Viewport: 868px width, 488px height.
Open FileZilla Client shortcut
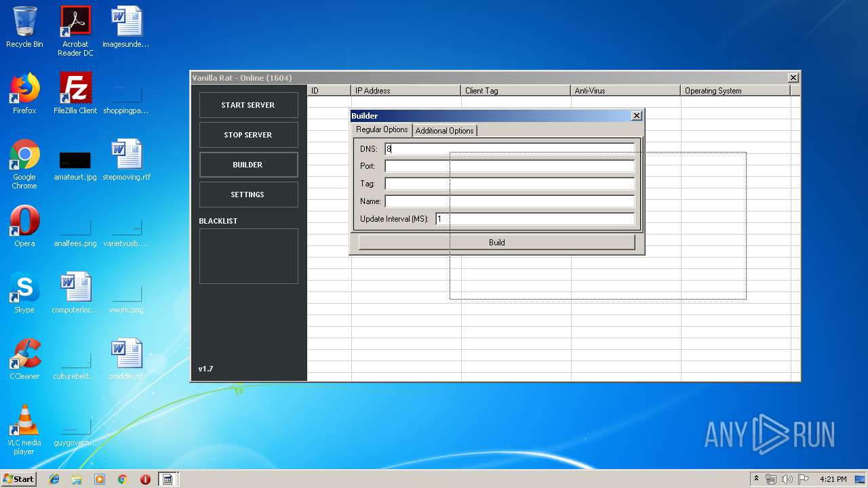pos(75,94)
